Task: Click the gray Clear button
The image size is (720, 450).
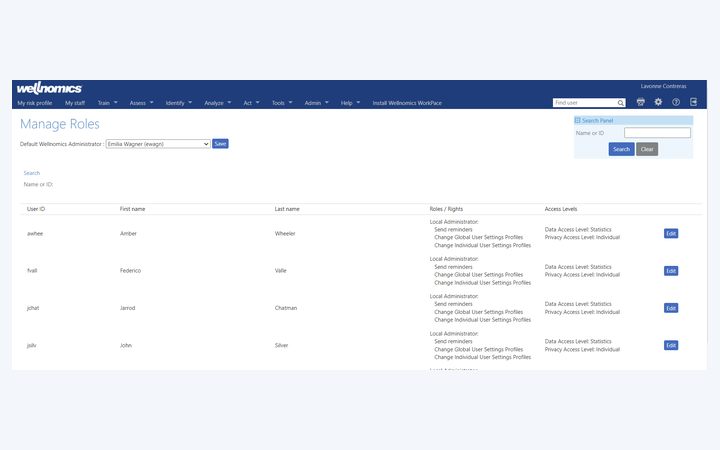Action: click(647, 149)
